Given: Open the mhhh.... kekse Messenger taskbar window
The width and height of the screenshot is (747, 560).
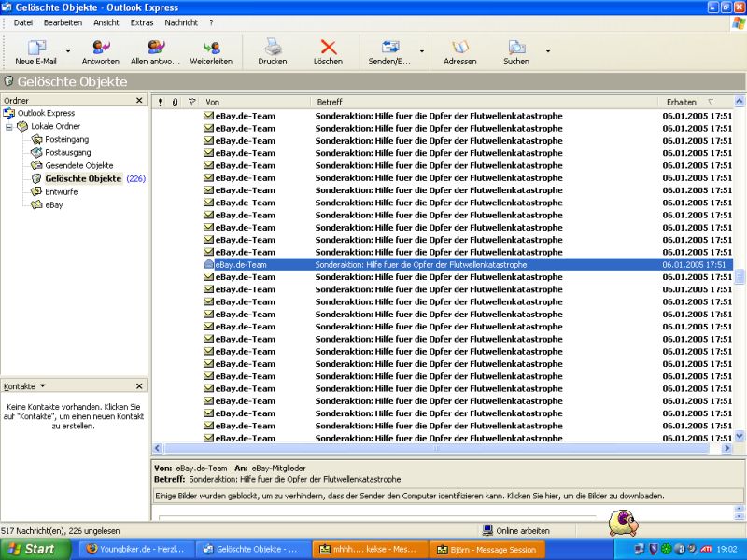Looking at the screenshot, I should click(368, 550).
